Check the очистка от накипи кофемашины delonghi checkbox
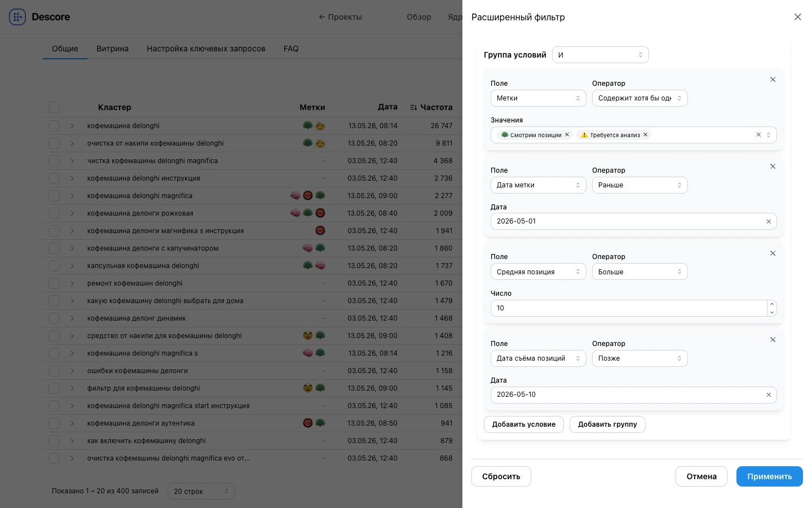The image size is (812, 508). pos(54,143)
